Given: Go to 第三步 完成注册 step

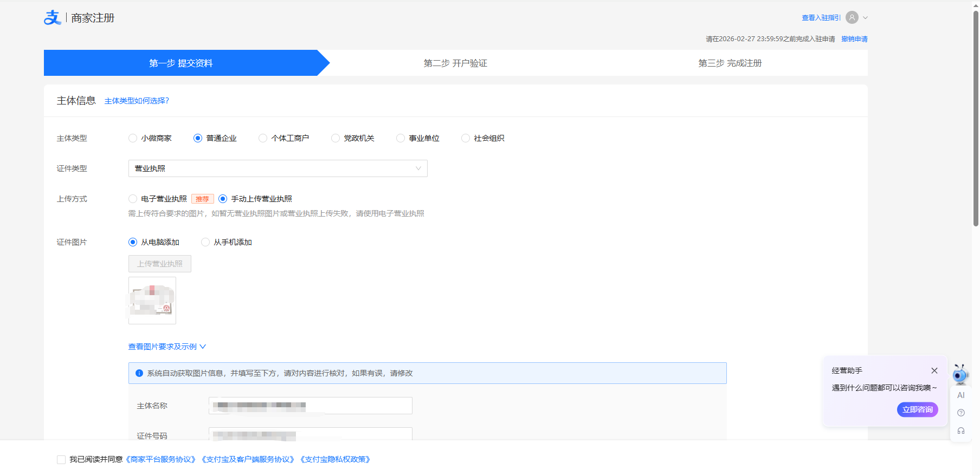Looking at the screenshot, I should click(730, 63).
